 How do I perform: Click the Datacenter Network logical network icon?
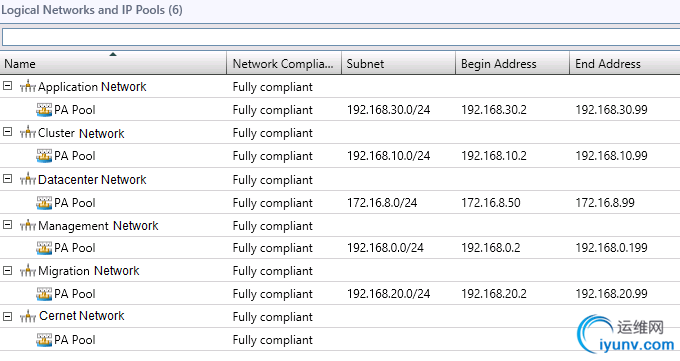(28, 179)
